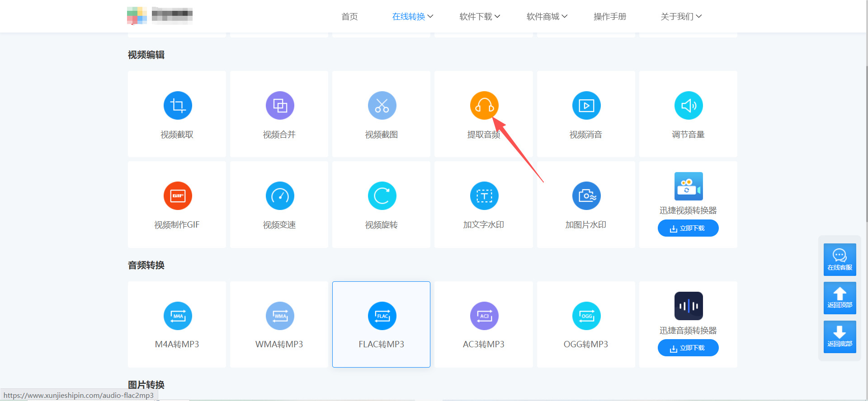Viewport: 868px width, 401px height.
Task: Open the 视频消音 play icon
Action: (x=586, y=106)
